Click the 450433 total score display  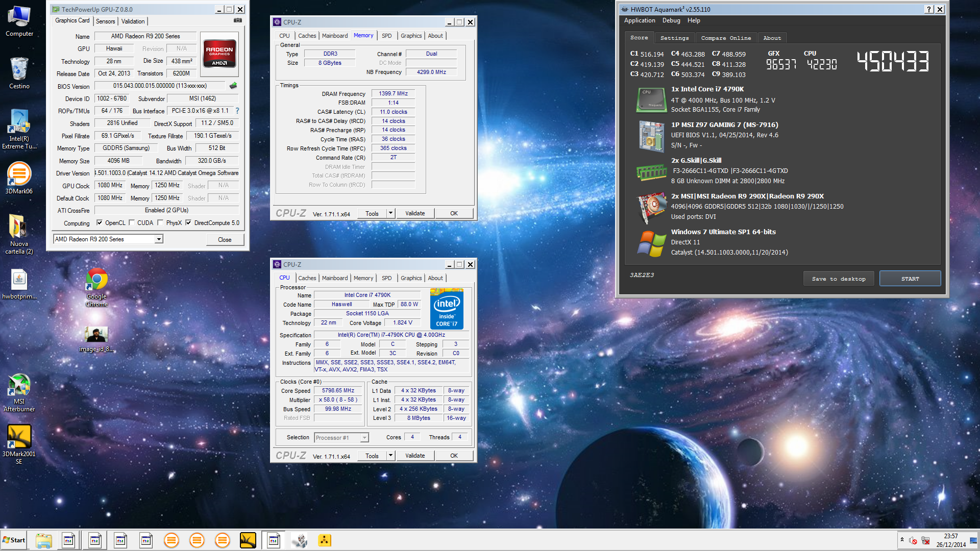click(893, 61)
